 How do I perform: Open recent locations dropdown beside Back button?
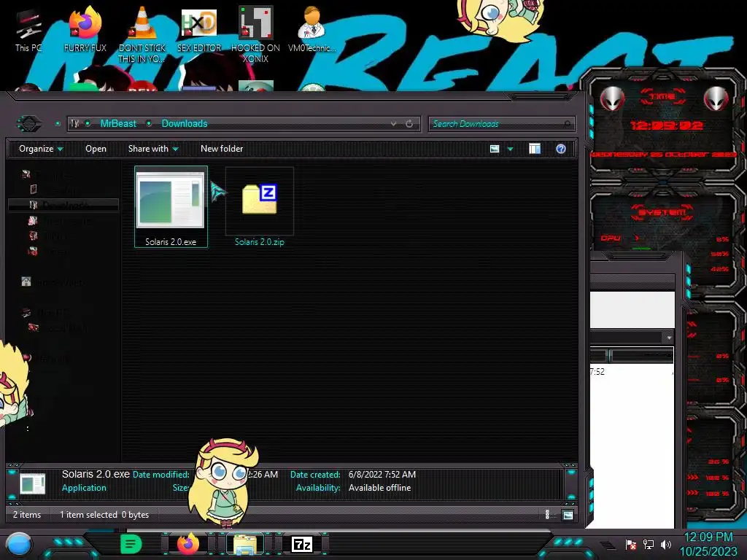[x=58, y=124]
